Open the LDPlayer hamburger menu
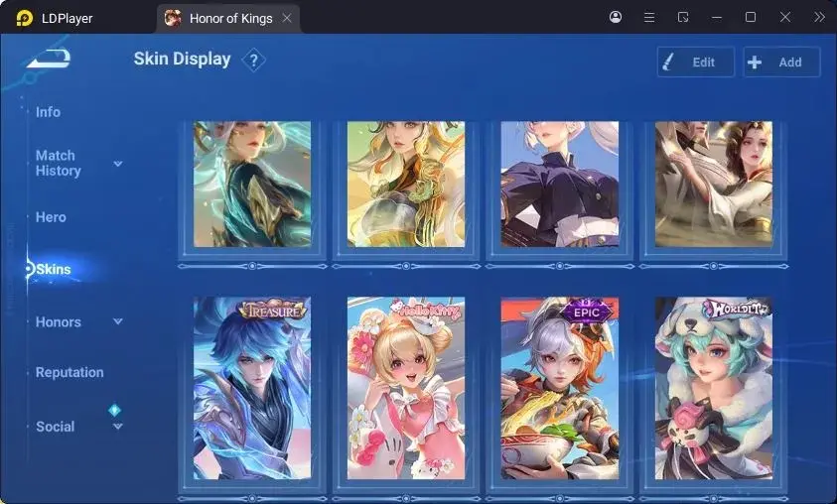 click(x=649, y=18)
